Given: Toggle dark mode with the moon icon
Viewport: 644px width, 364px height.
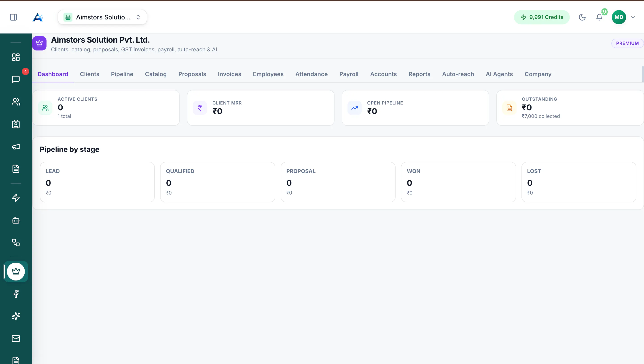Looking at the screenshot, I should coord(582,17).
